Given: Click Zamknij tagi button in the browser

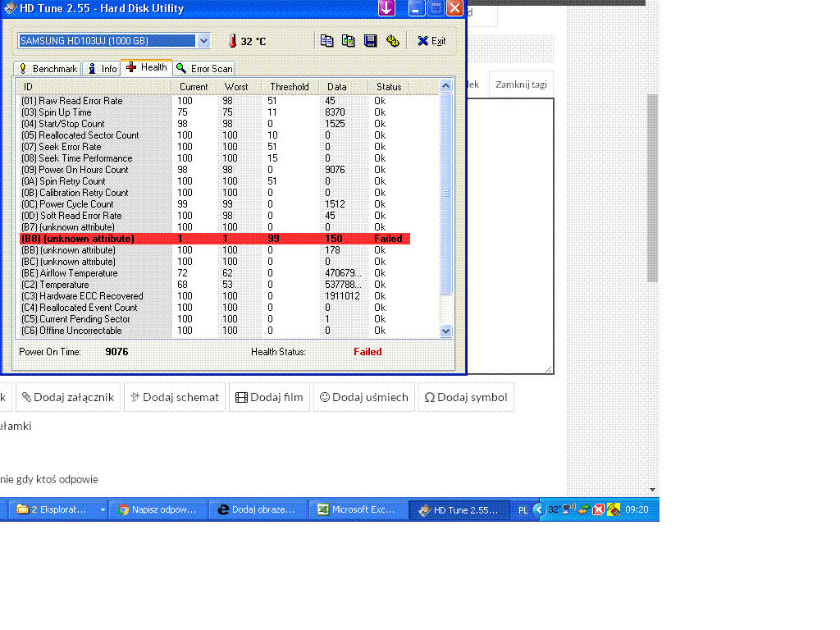Looking at the screenshot, I should click(521, 84).
